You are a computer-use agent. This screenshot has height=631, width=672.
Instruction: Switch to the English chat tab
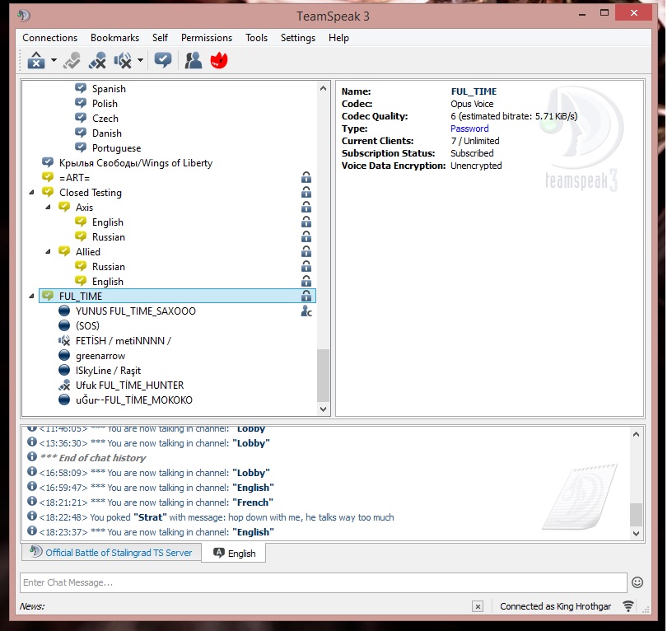(234, 553)
